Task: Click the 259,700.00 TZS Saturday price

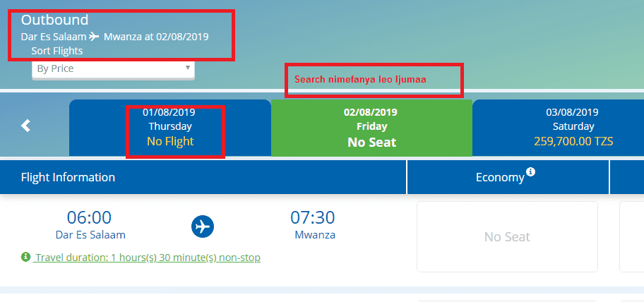Action: point(573,142)
